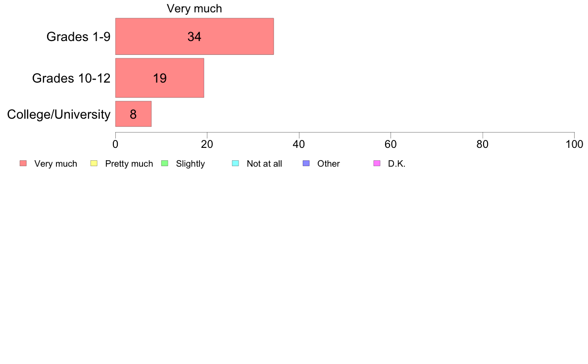Screen dimensions: 588x364
Task: Click the Not at all legend text
Action: point(264,164)
